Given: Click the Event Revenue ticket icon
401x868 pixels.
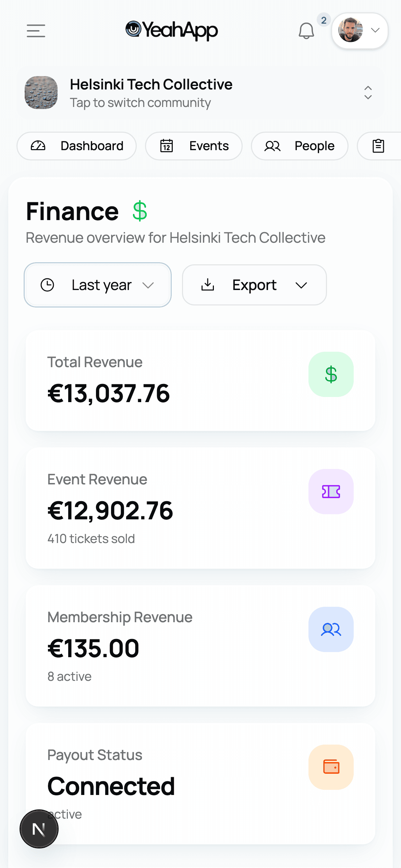Looking at the screenshot, I should pos(331,492).
